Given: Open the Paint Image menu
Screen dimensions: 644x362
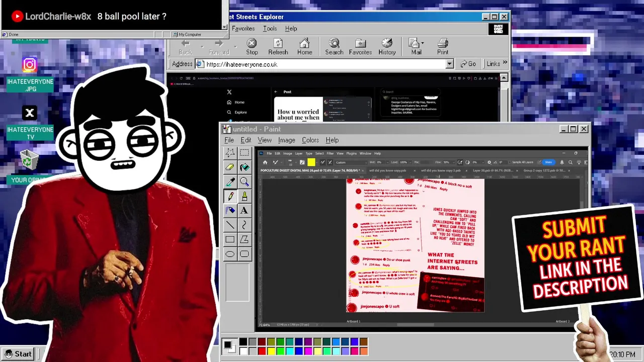Looking at the screenshot, I should [x=286, y=140].
